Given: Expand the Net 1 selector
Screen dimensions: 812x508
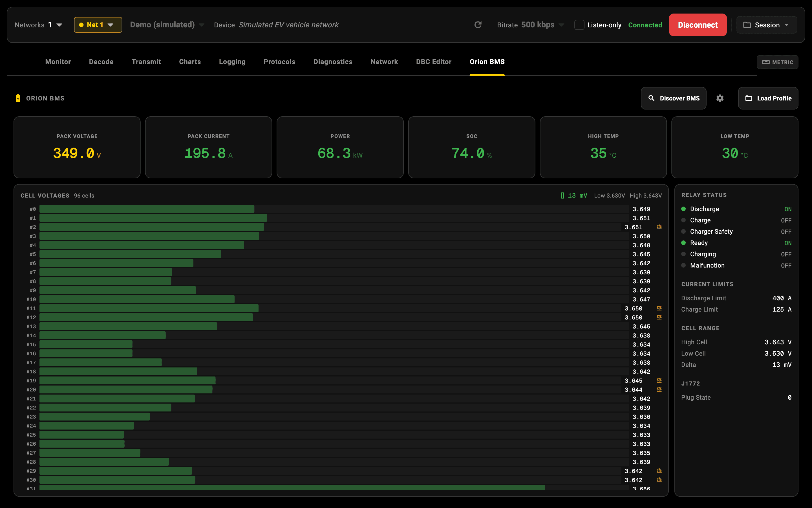Looking at the screenshot, I should tap(98, 25).
